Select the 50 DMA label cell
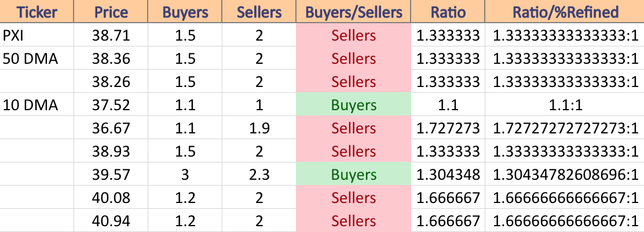 click(x=36, y=58)
